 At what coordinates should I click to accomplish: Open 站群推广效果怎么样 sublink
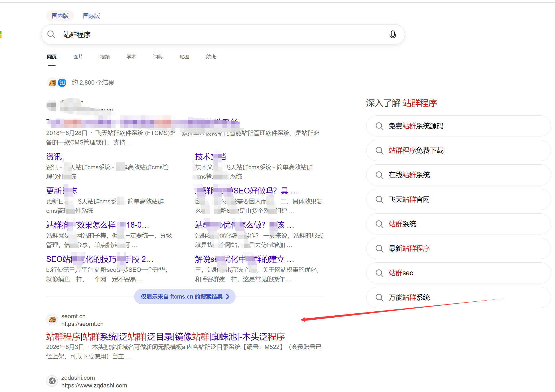coord(98,225)
